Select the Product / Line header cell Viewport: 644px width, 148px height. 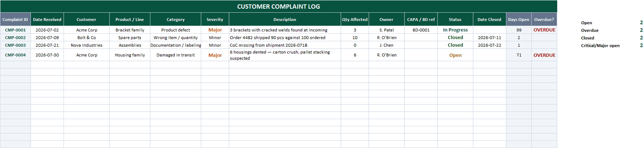point(130,20)
